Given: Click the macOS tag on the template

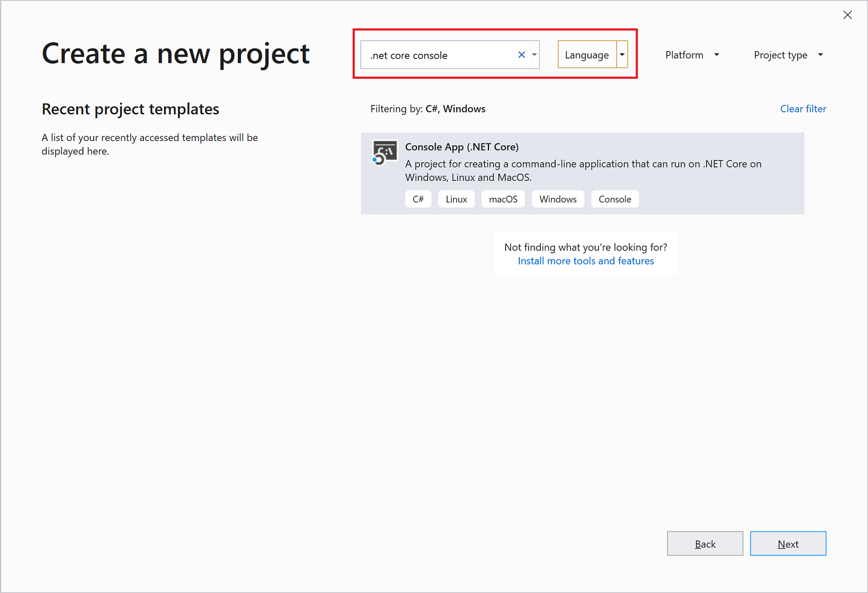Looking at the screenshot, I should [x=502, y=198].
